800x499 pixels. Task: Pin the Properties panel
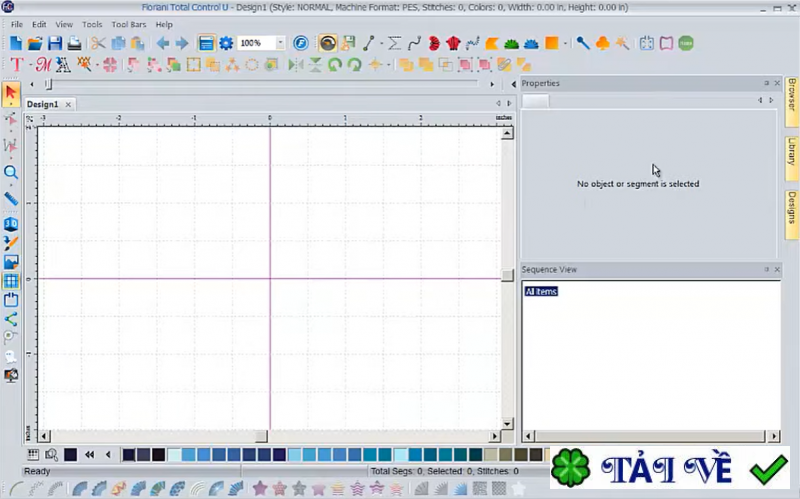pyautogui.click(x=766, y=83)
